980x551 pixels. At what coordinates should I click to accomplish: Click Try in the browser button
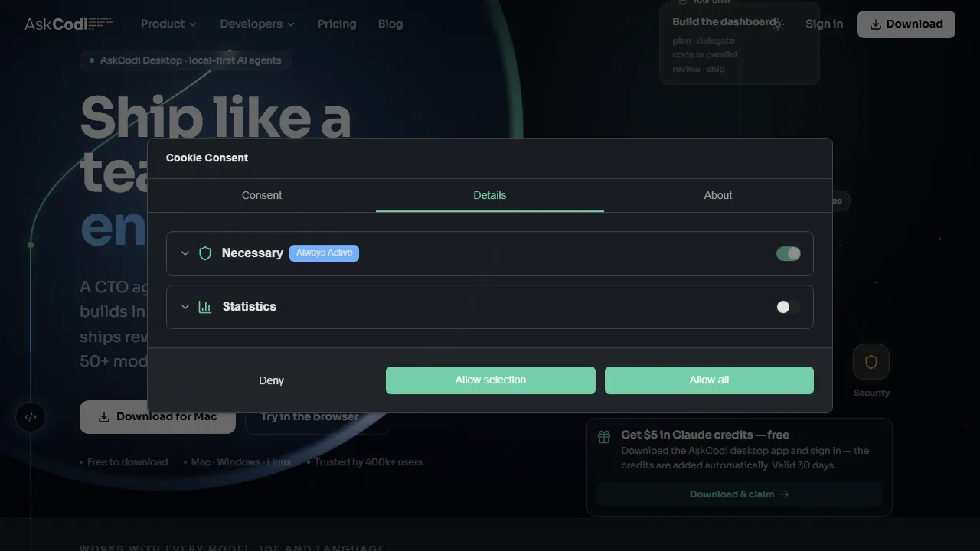tap(317, 417)
